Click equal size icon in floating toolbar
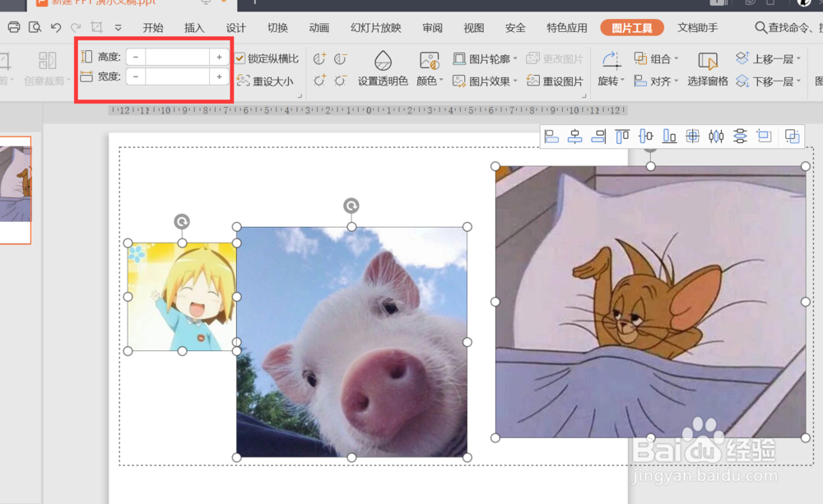Screen dimensions: 823x504 tap(765, 136)
